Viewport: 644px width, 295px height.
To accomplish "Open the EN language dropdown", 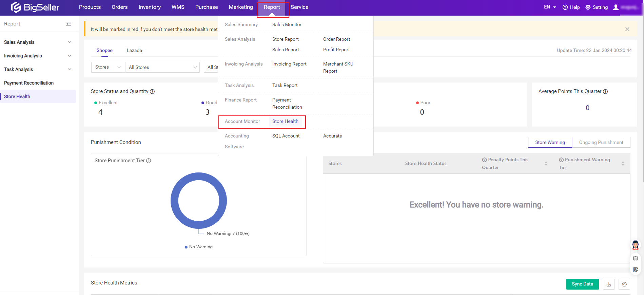I will point(550,7).
